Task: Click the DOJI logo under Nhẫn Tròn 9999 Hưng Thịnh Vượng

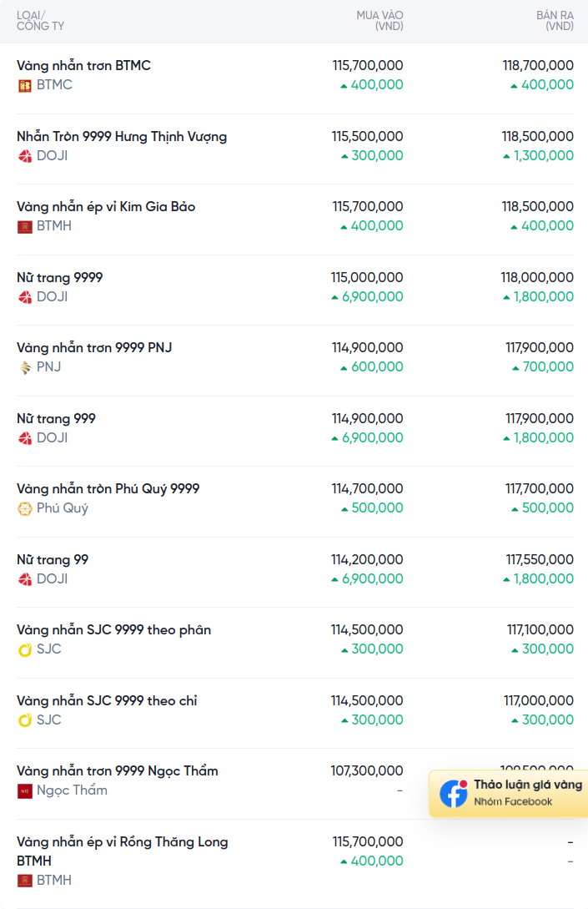Action: point(25,156)
